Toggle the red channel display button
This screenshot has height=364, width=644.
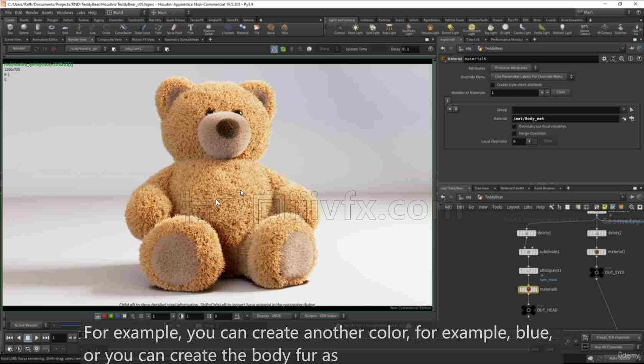(x=104, y=316)
